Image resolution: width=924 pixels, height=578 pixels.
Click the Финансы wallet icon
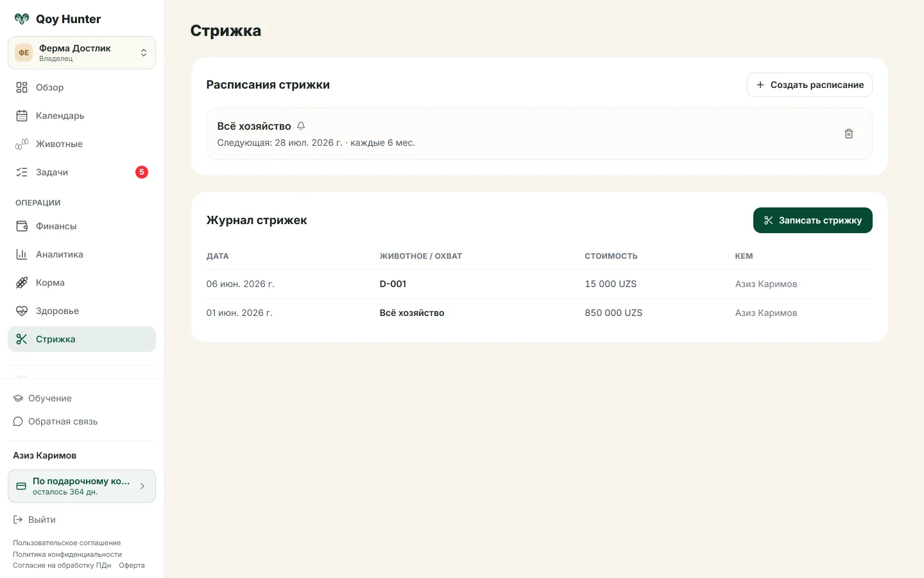pyautogui.click(x=22, y=226)
